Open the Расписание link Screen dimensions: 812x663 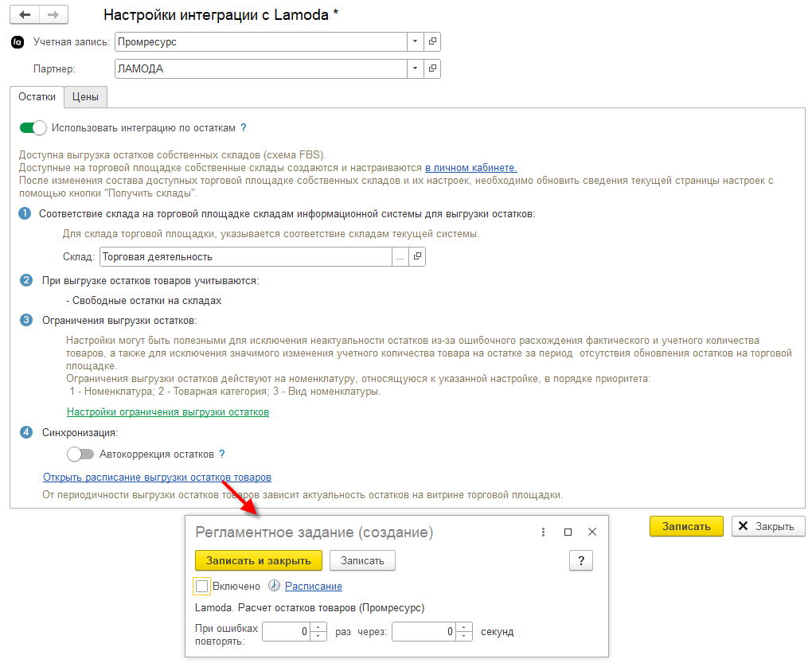pyautogui.click(x=314, y=587)
